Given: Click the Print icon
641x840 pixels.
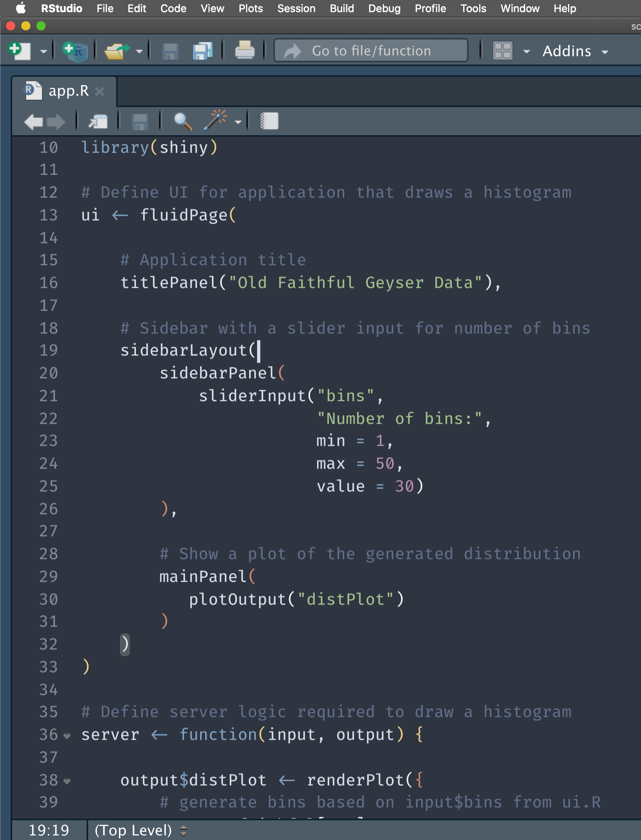Looking at the screenshot, I should 245,51.
